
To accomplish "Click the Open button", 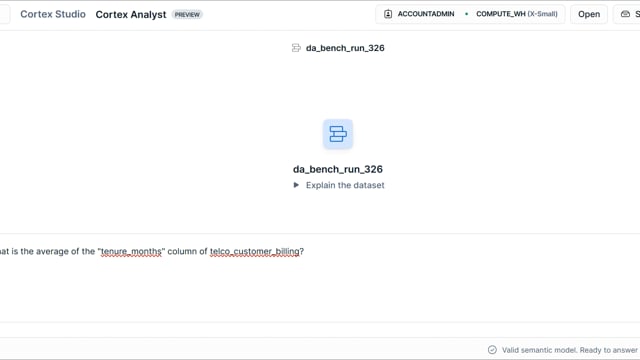I will (589, 14).
